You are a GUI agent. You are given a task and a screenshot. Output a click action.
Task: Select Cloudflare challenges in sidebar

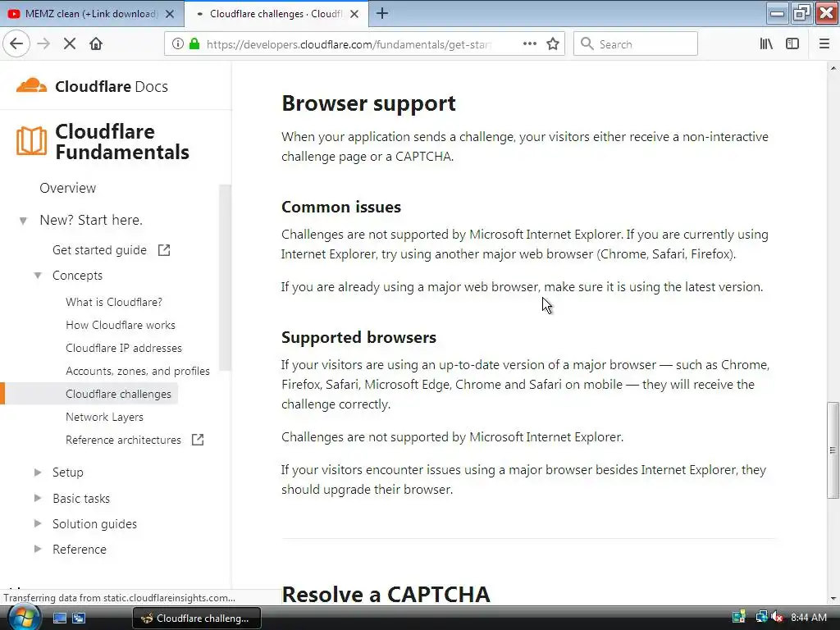tap(118, 395)
